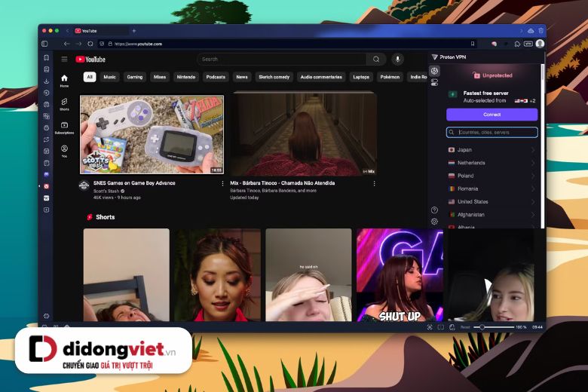Screen dimensions: 588x392
Task: Open SNES Games on Game Boy Advance title
Action: [134, 183]
